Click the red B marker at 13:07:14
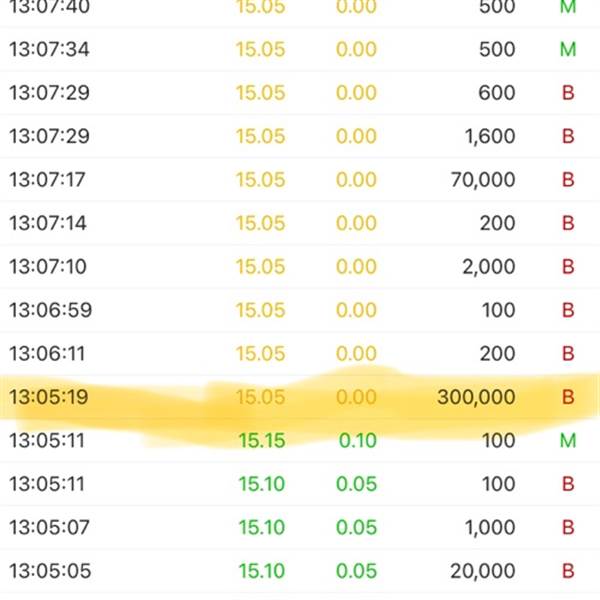The height and width of the screenshot is (600, 600). (x=568, y=223)
